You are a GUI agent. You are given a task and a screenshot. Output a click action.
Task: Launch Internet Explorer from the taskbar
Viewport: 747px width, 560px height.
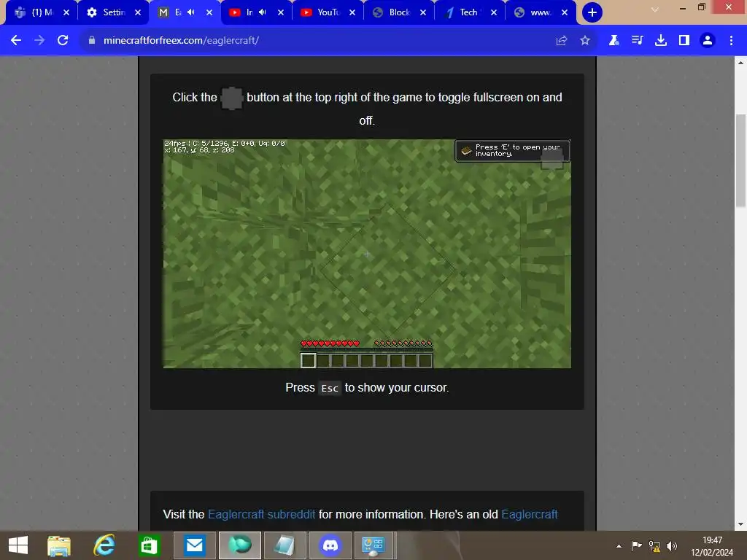point(104,545)
